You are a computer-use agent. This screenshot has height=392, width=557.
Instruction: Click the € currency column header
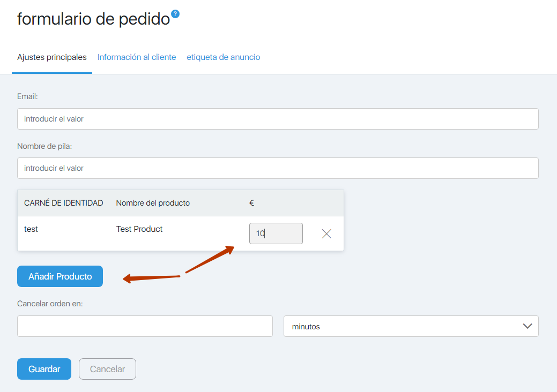point(251,203)
